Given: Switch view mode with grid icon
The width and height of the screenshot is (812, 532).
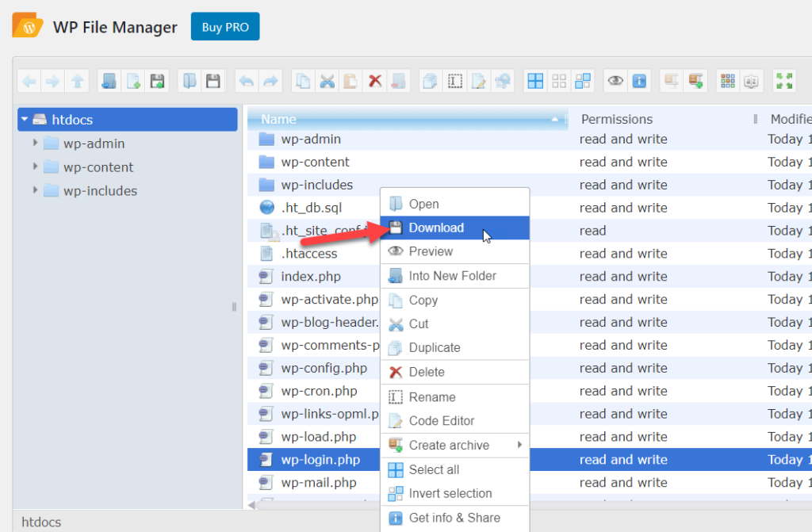Looking at the screenshot, I should coord(728,82).
